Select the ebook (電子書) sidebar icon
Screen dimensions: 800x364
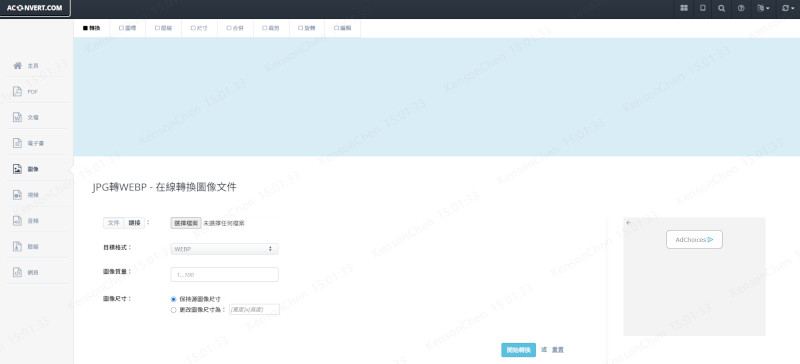(17, 143)
